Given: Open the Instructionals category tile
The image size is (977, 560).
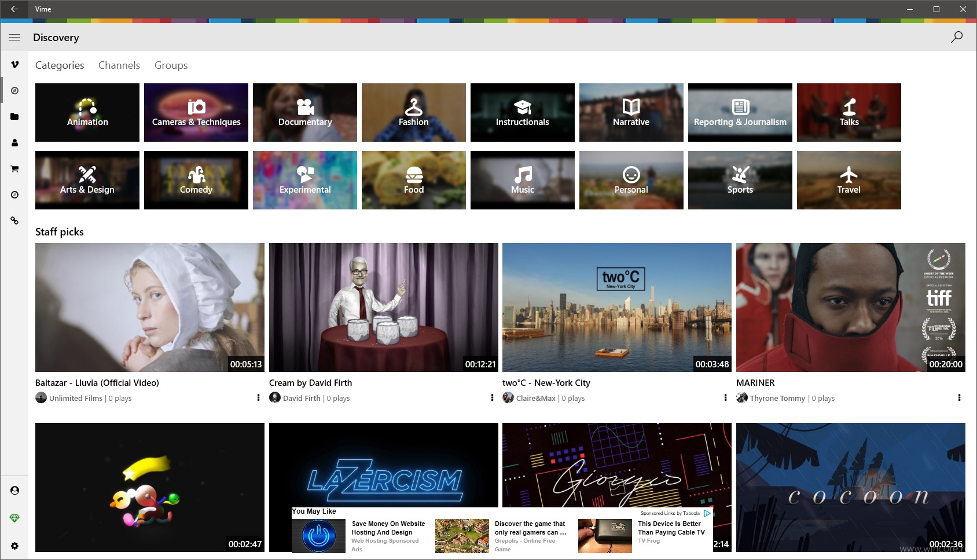Looking at the screenshot, I should pyautogui.click(x=523, y=112).
